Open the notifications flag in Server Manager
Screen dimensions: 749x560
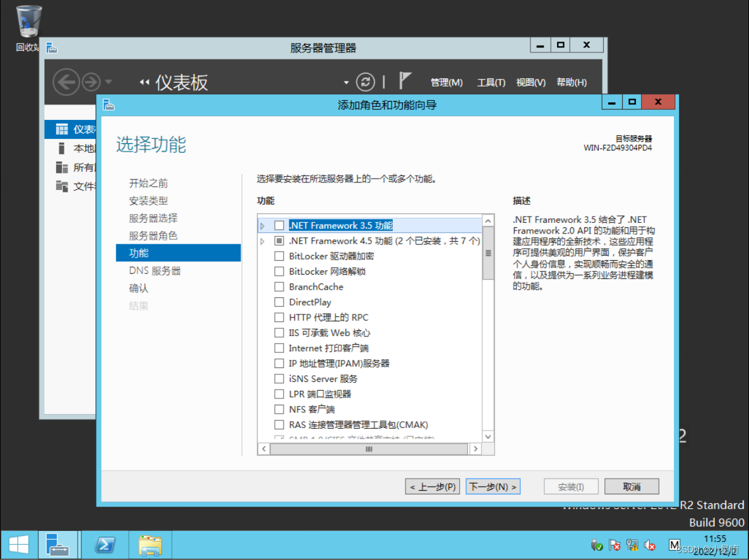coord(405,81)
